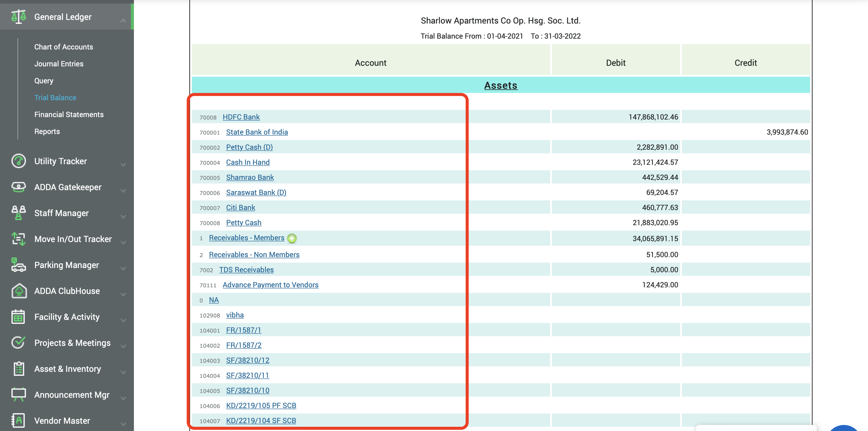
Task: Collapse the General Ledger section chevron
Action: 123,20
